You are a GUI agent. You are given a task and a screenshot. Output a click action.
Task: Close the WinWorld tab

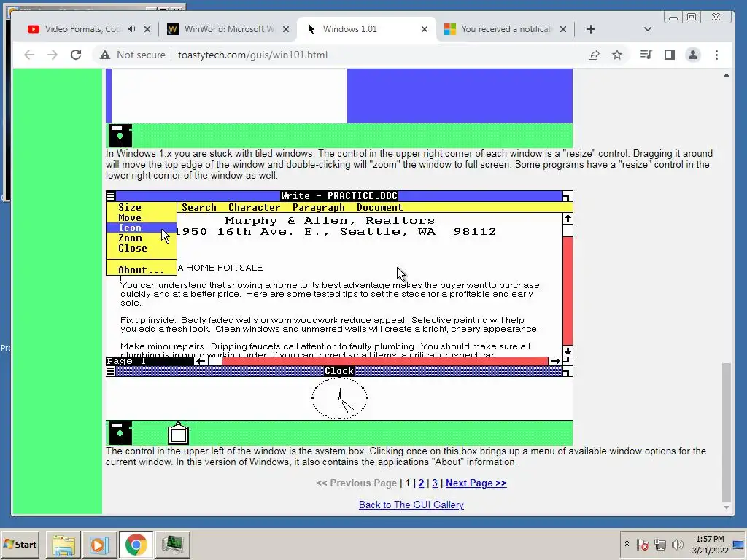[x=286, y=29]
